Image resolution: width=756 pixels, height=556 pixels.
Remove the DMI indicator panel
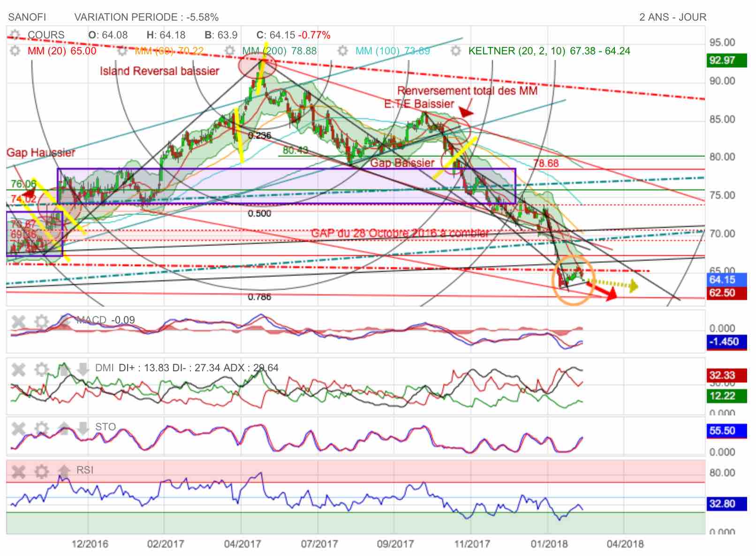18,369
